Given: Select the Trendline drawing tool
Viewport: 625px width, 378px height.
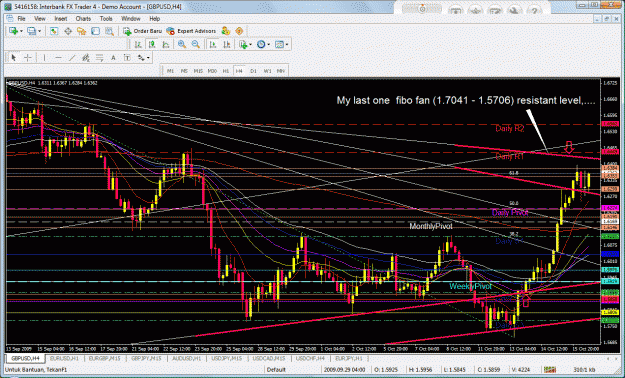Looking at the screenshot, I should 72,58.
